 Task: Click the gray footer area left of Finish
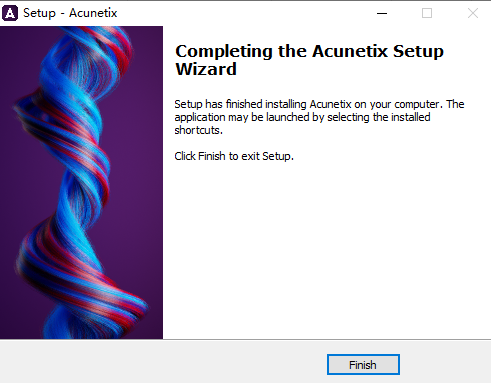click(x=163, y=362)
